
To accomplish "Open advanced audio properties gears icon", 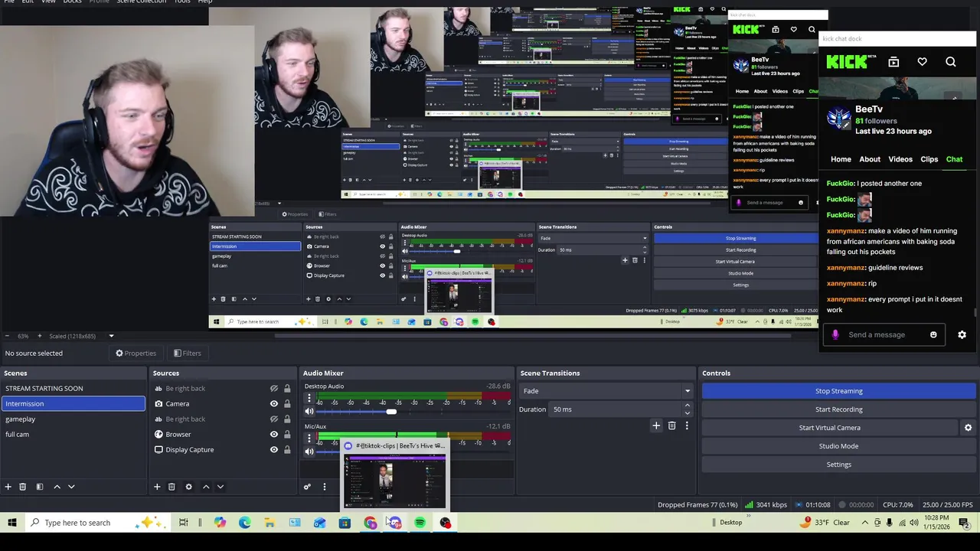I will [x=307, y=487].
